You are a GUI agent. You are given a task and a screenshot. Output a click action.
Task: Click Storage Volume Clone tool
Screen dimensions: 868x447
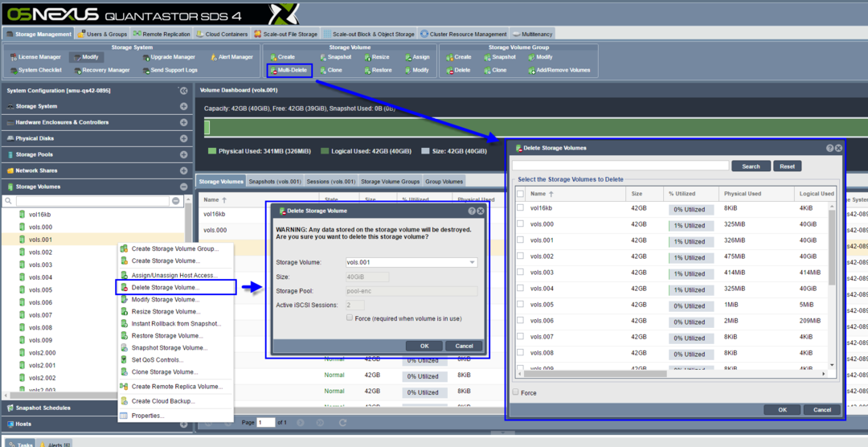click(331, 70)
